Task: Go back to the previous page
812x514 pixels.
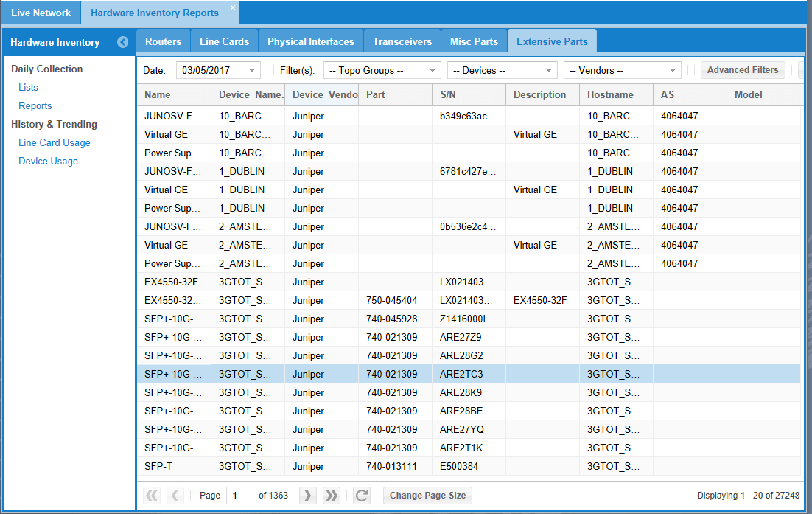Action: click(175, 495)
